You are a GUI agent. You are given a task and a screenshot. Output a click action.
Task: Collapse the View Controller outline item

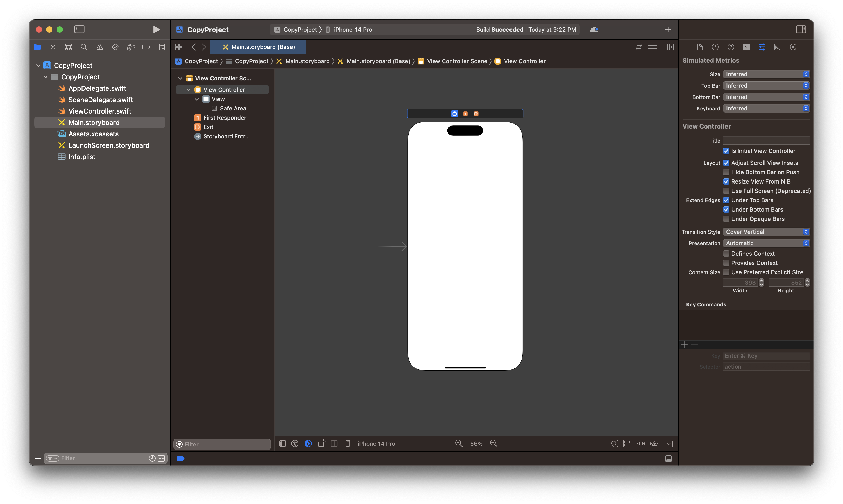point(188,90)
